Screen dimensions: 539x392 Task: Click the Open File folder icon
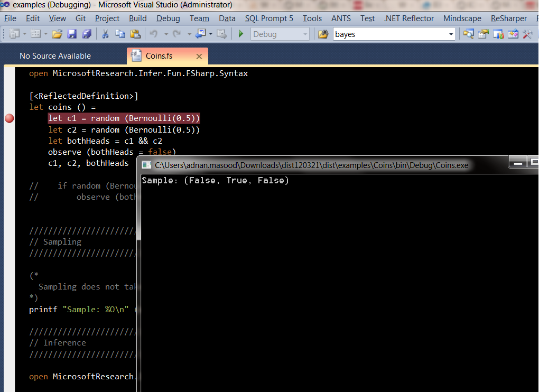click(x=57, y=34)
